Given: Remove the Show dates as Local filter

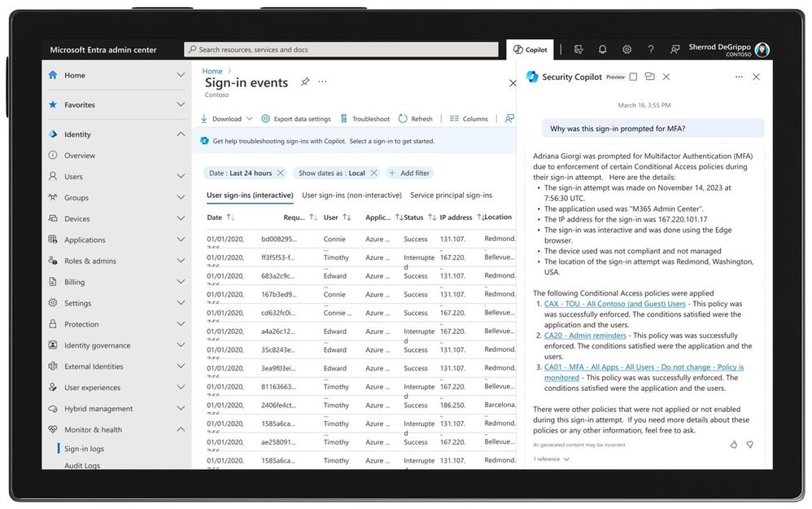Looking at the screenshot, I should [373, 173].
